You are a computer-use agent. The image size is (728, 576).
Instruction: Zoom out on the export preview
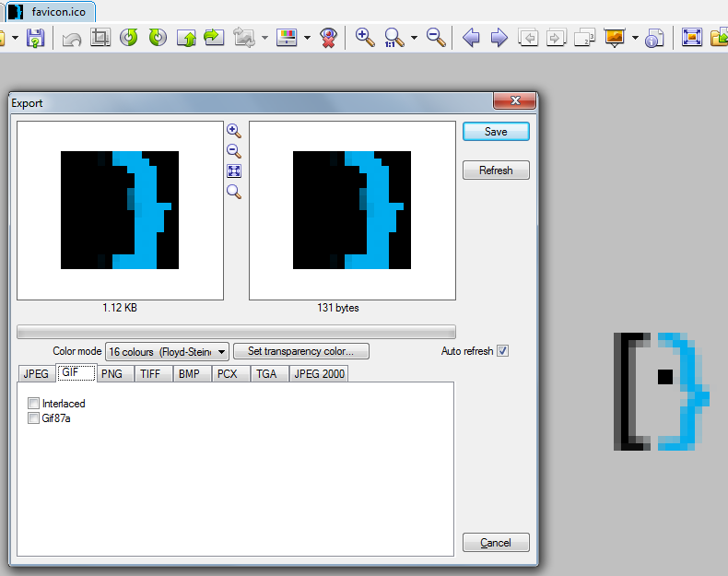click(x=234, y=151)
